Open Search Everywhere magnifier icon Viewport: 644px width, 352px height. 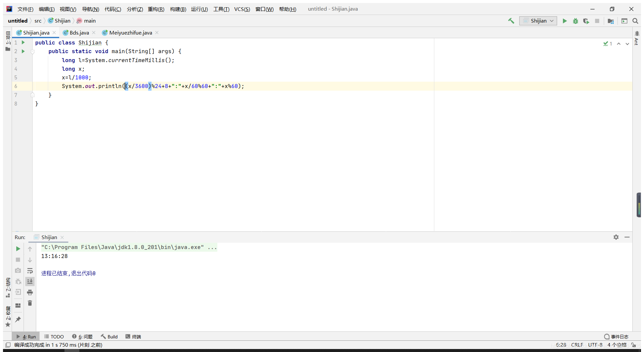click(635, 21)
